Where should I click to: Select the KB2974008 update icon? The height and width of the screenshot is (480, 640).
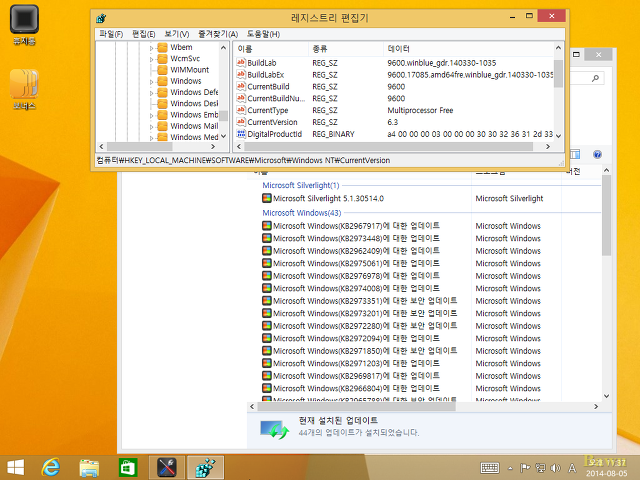(x=267, y=288)
